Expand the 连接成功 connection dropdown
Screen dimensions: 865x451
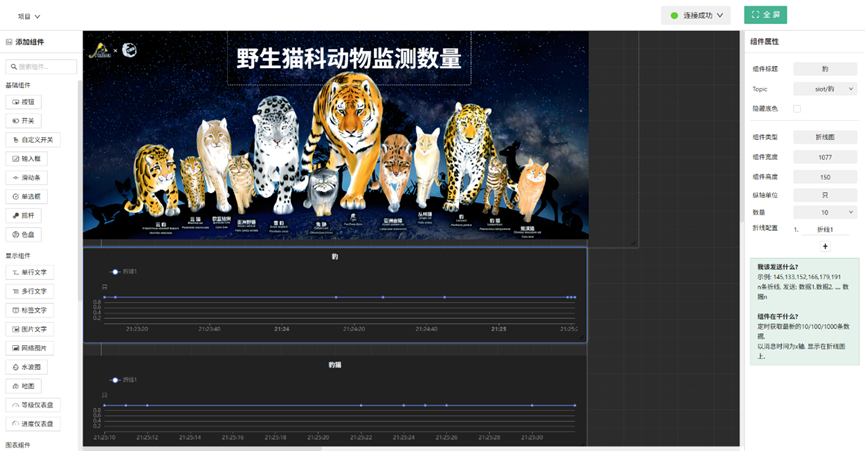(696, 15)
